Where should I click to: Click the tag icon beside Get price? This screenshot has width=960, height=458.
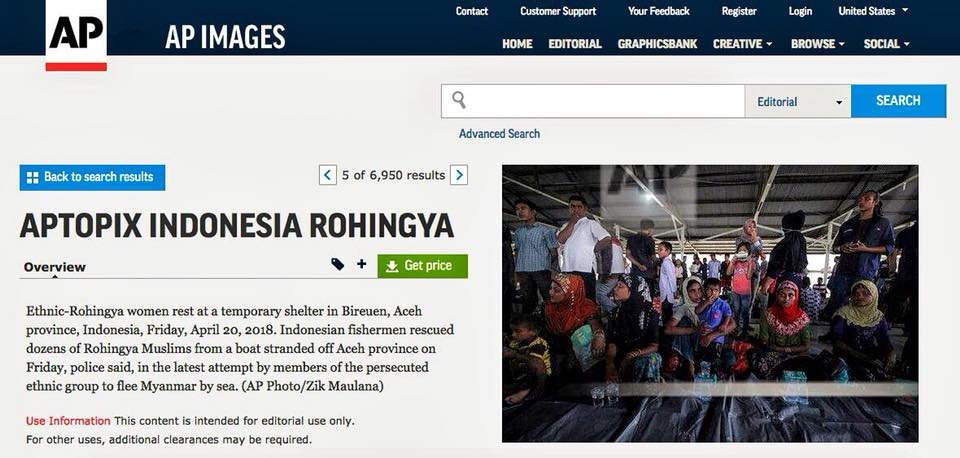[x=337, y=265]
